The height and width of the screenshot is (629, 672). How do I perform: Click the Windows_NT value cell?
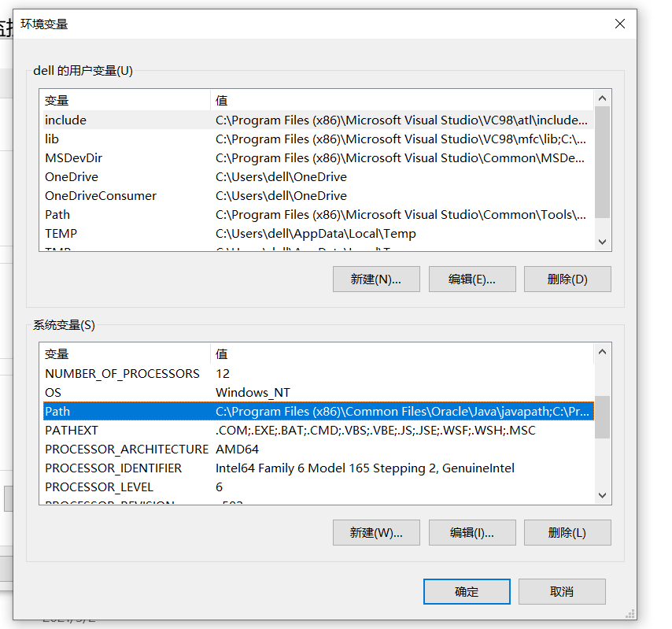[x=253, y=392]
